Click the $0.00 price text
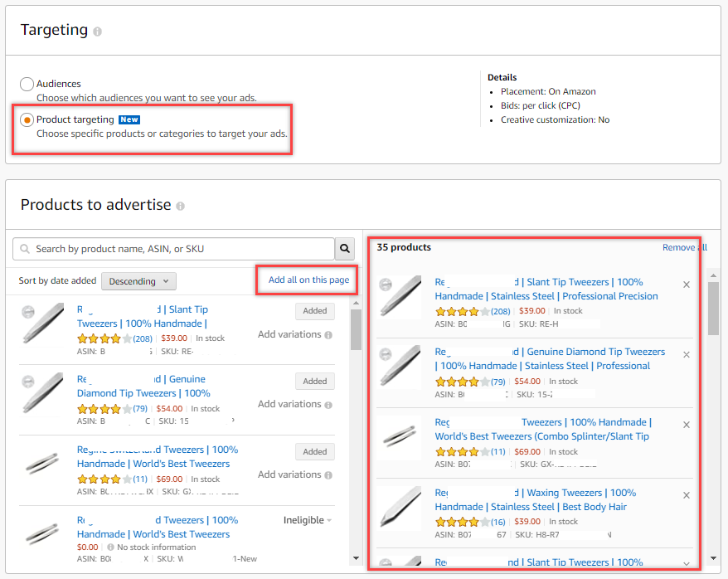This screenshot has height=579, width=728. 87,547
